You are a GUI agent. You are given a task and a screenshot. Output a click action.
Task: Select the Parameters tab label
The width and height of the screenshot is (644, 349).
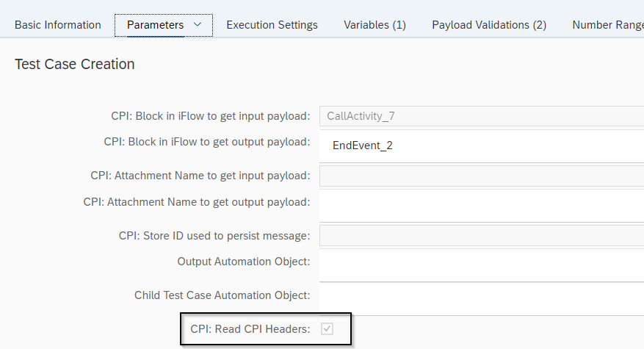click(x=155, y=25)
